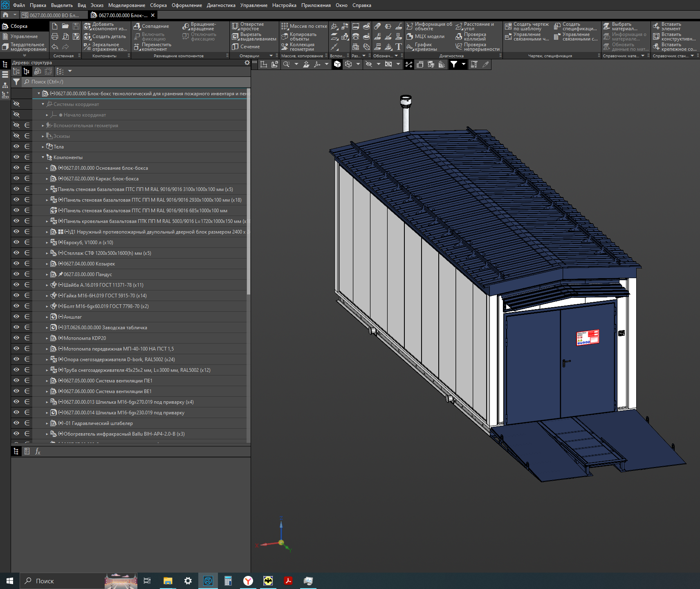Show hidden Эскизы node via eye icon
The height and width of the screenshot is (589, 700).
coord(16,136)
